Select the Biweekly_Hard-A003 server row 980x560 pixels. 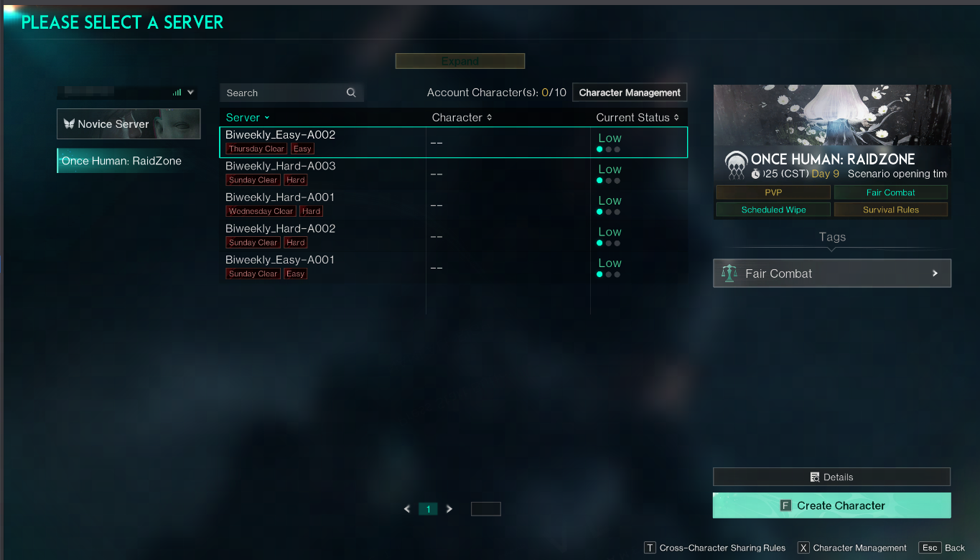(453, 174)
